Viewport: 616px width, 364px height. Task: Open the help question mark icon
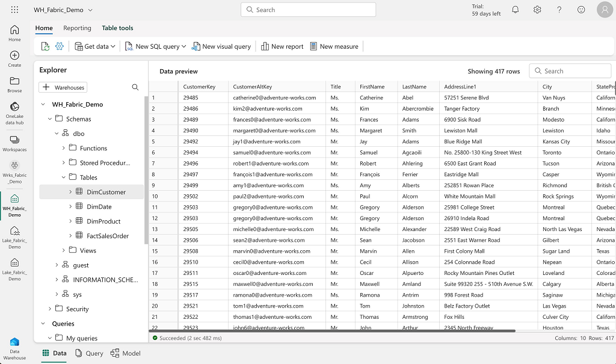[559, 10]
